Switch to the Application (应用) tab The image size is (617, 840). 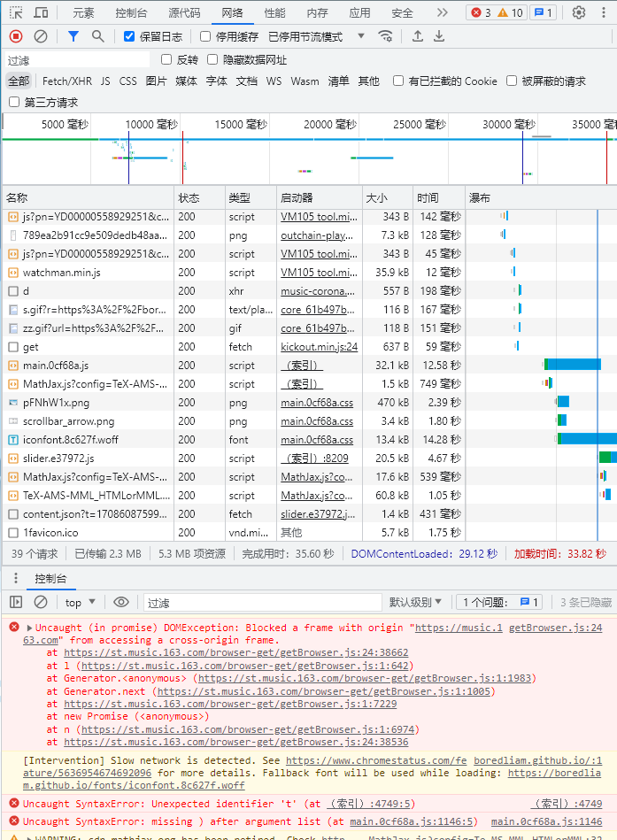click(x=359, y=12)
